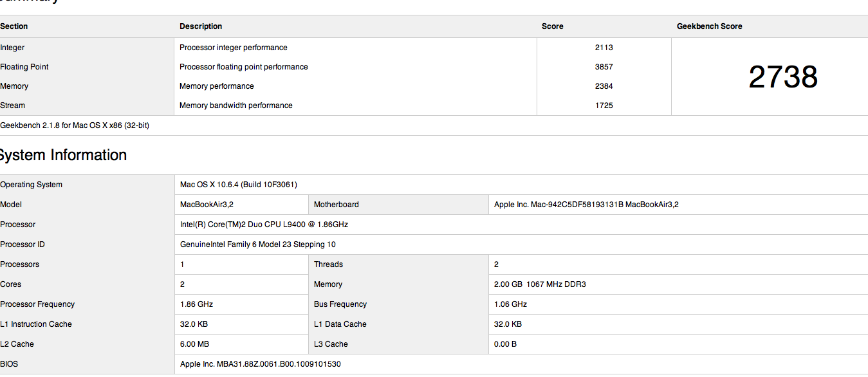Click the BIOS label
868x377 pixels.
[x=9, y=364]
